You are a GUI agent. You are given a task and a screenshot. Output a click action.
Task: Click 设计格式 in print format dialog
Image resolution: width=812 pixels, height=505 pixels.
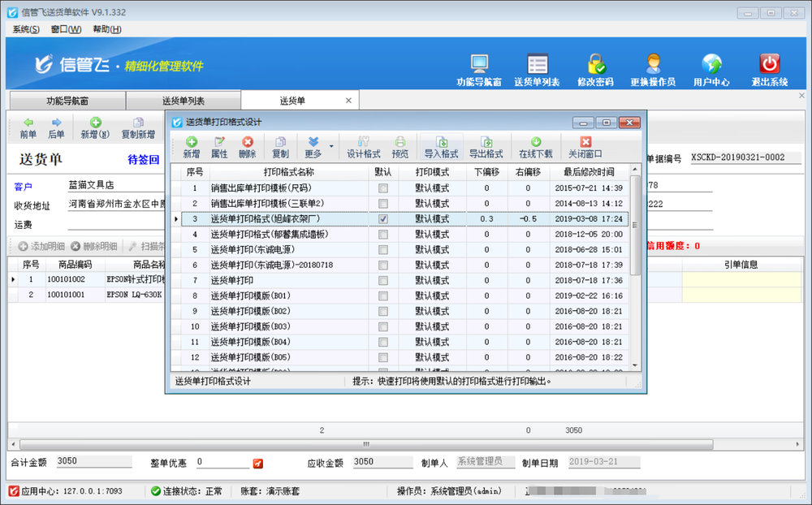click(x=363, y=147)
